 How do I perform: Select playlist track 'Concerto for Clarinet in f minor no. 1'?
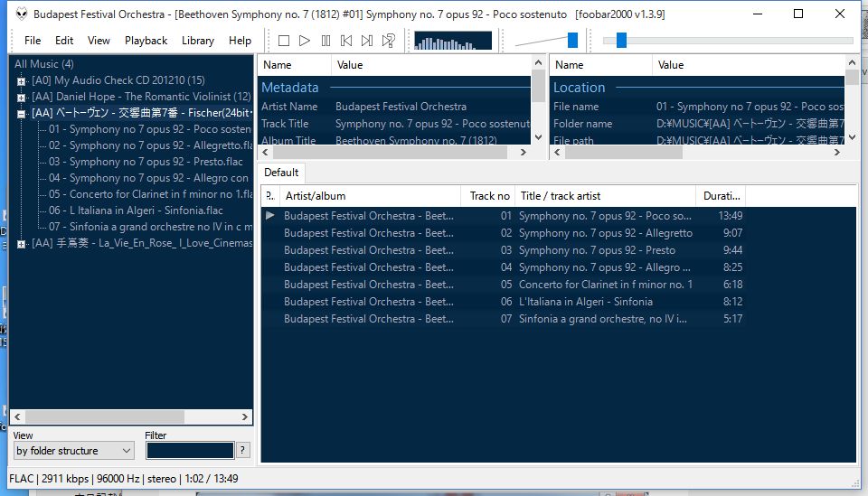point(606,285)
